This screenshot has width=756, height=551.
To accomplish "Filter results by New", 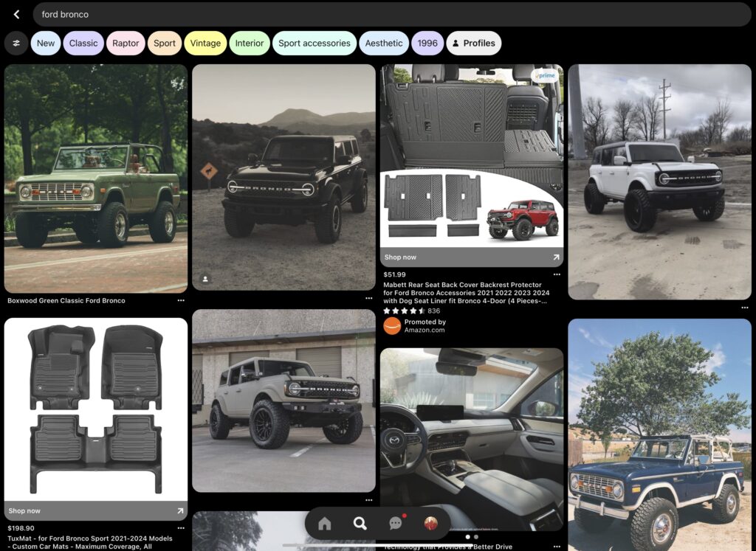I will tap(46, 44).
